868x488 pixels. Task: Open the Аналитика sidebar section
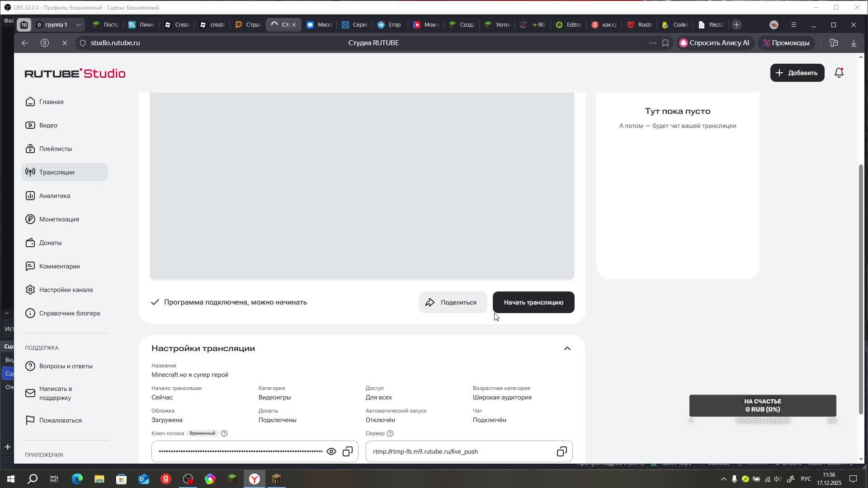tap(54, 196)
